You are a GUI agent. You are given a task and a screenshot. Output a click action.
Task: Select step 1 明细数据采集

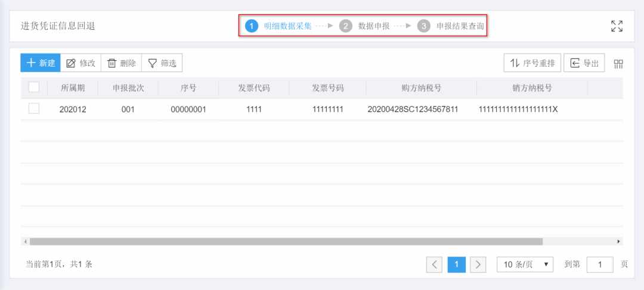[x=278, y=26]
